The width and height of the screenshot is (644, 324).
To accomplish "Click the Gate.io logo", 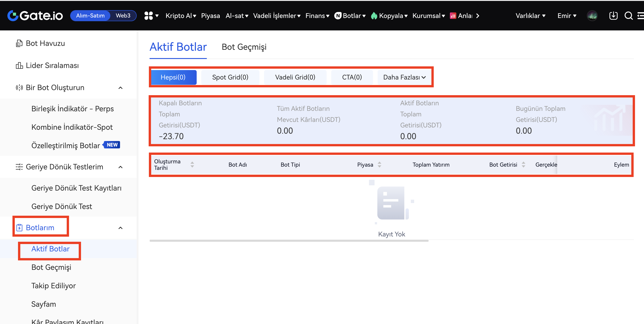I will coord(35,16).
